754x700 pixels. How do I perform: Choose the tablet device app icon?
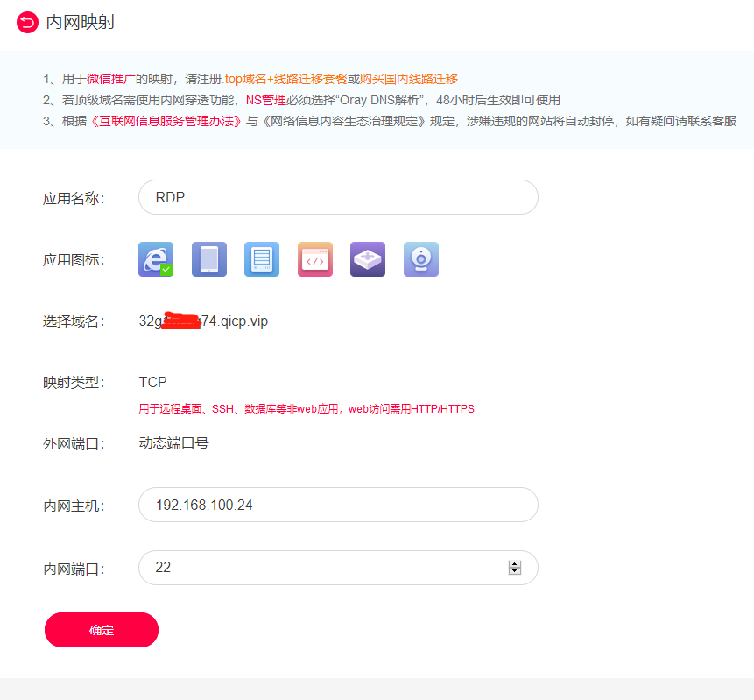[x=209, y=259]
